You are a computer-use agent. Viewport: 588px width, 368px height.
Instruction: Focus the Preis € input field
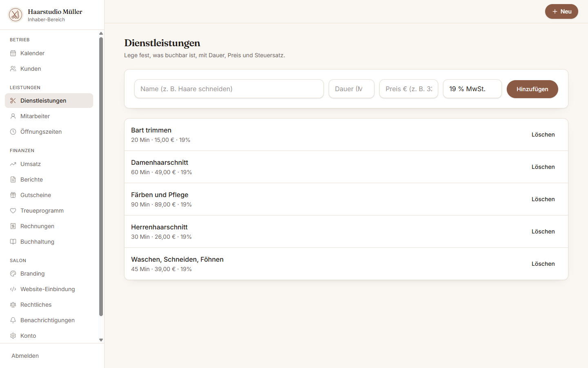point(409,89)
